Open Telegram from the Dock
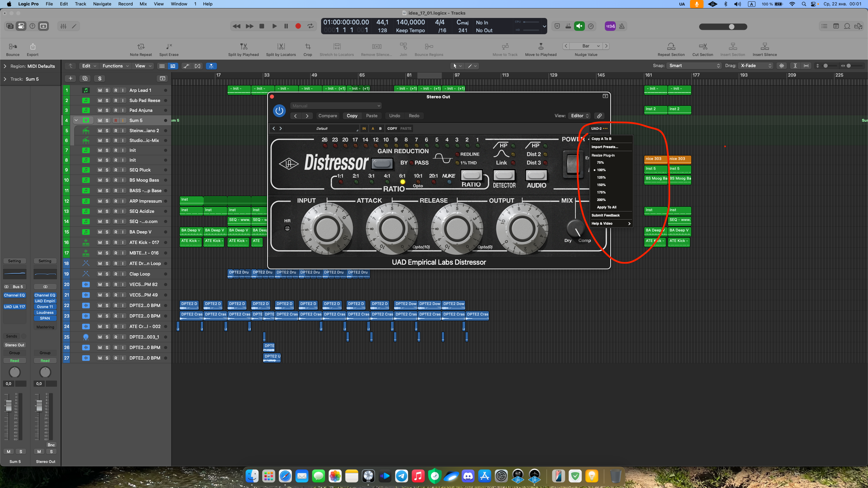868x488 pixels. pyautogui.click(x=401, y=476)
